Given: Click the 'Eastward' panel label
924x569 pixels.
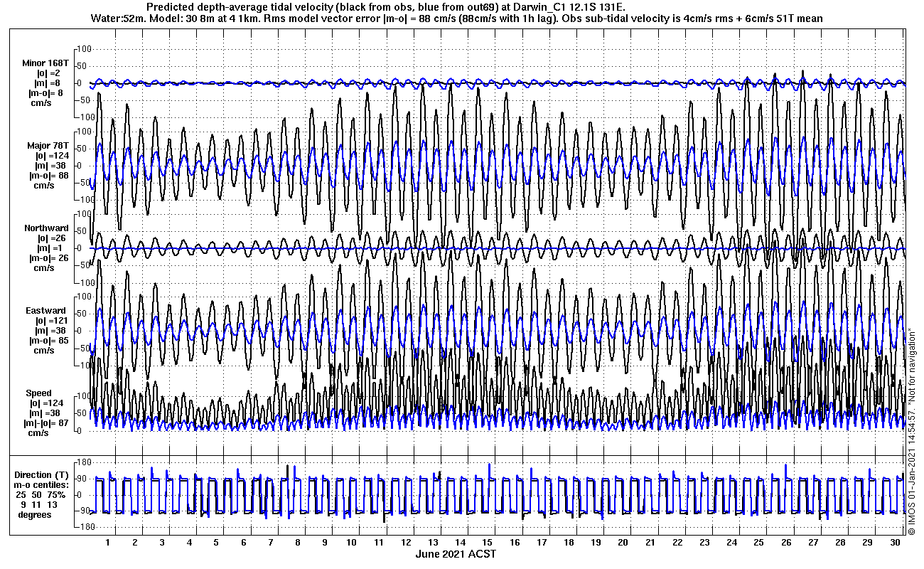Looking at the screenshot, I should 45,311.
